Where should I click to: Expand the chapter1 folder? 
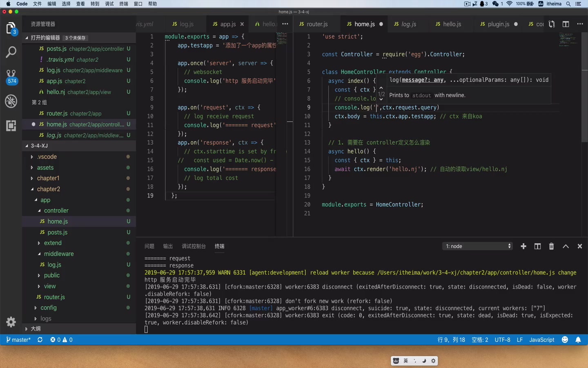tap(48, 178)
